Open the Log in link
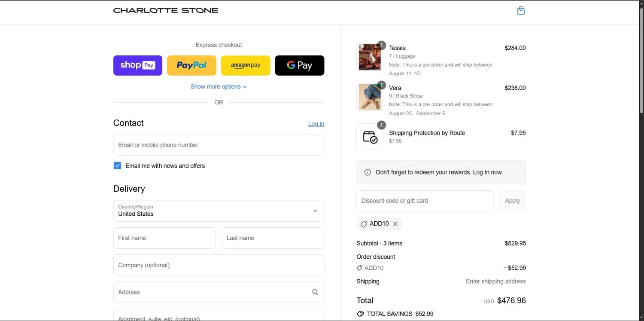644x321 pixels. pyautogui.click(x=316, y=124)
